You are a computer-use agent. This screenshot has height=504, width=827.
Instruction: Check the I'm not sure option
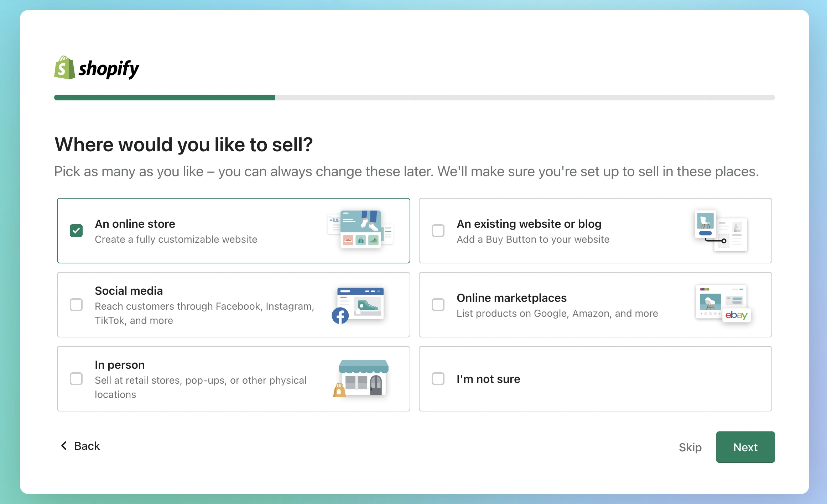pos(438,379)
